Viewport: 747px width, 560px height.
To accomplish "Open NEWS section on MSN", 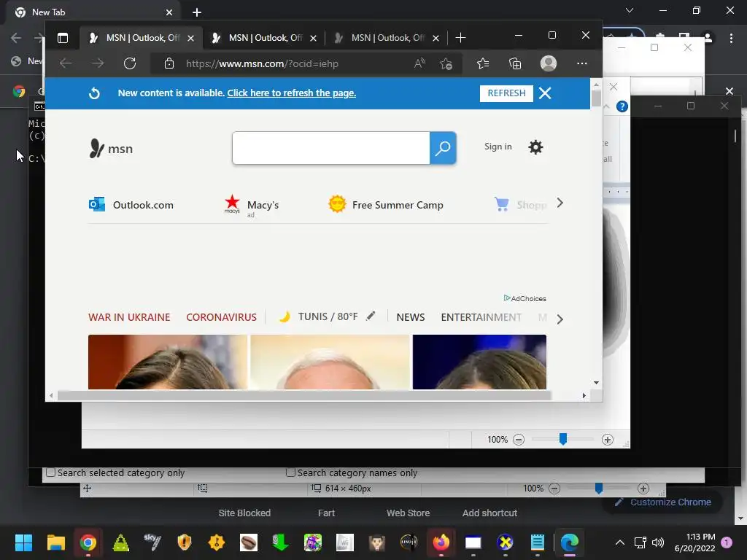I will 410,317.
